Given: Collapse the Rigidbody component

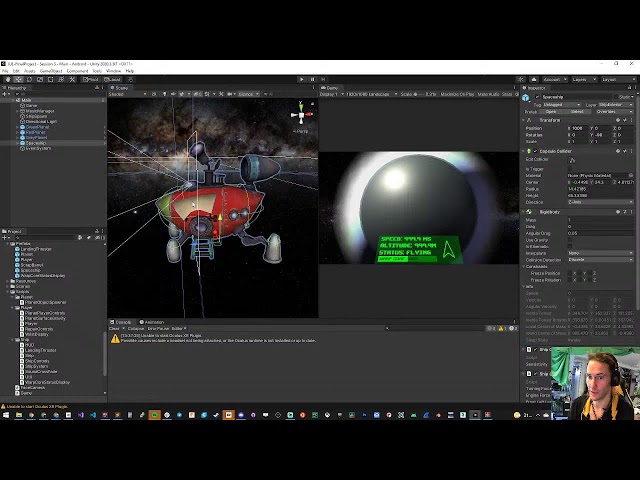Looking at the screenshot, I should (524, 212).
